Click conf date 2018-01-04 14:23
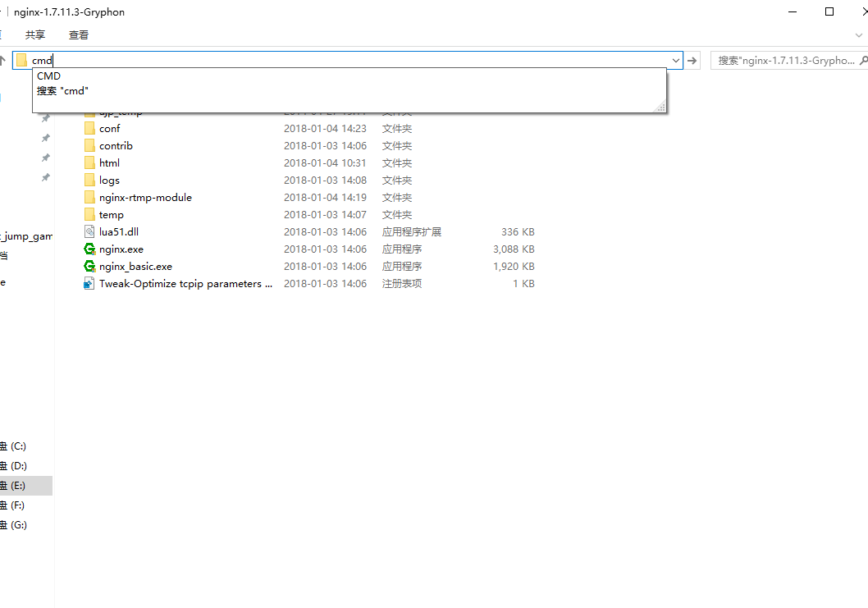Screen dimensions: 868x608 coord(326,129)
